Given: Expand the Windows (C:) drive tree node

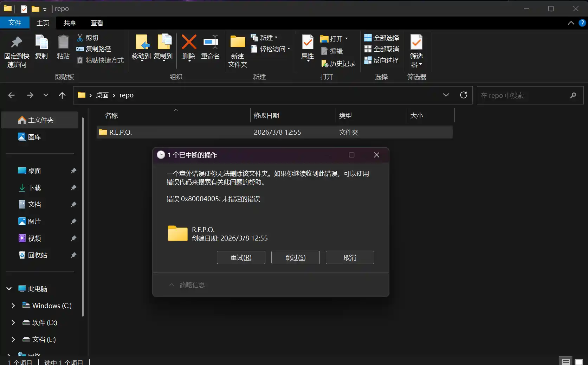Looking at the screenshot, I should pyautogui.click(x=13, y=306).
